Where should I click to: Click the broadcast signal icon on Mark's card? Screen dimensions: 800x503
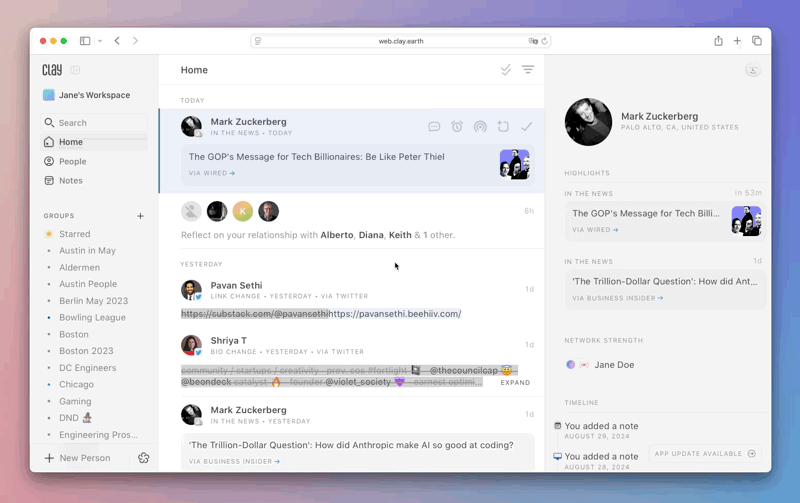click(x=480, y=127)
